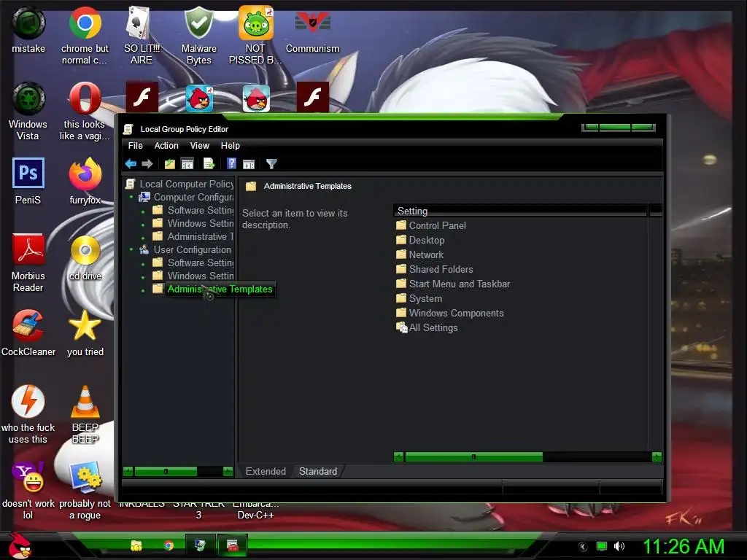This screenshot has width=747, height=560.
Task: Collapse the Computer Configuration node
Action: pos(131,197)
